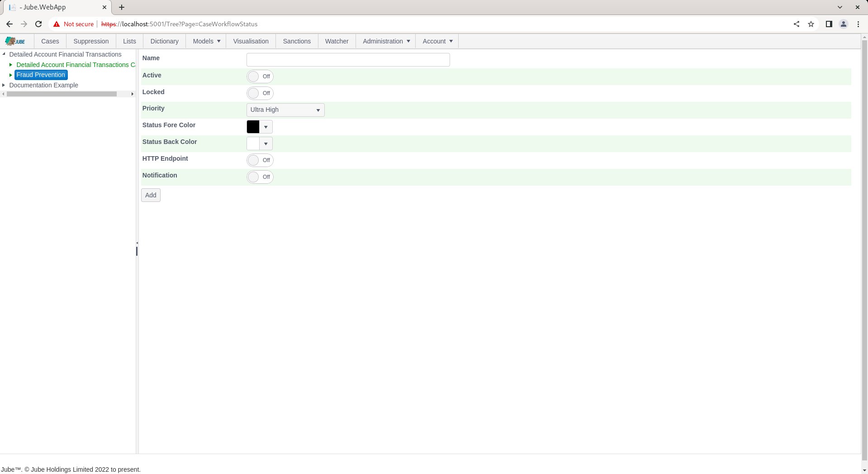This screenshot has height=474, width=868.
Task: Click the page vertical scrollbar down arrow
Action: pyautogui.click(x=864, y=470)
